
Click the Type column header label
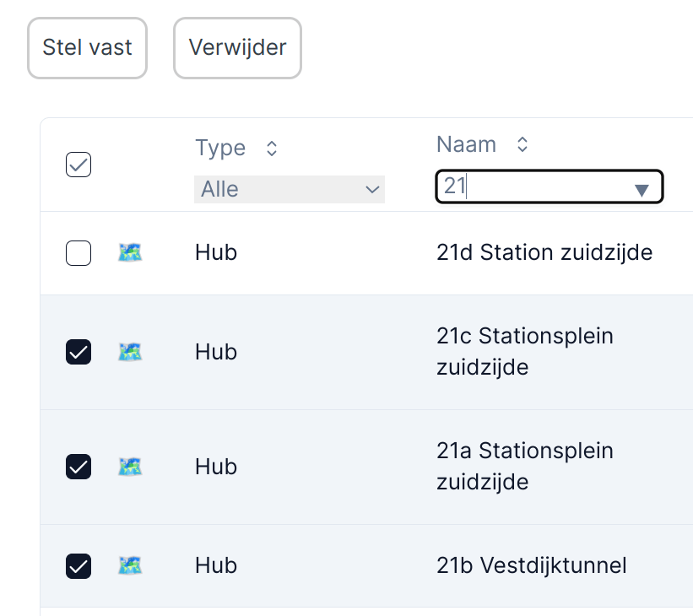220,148
